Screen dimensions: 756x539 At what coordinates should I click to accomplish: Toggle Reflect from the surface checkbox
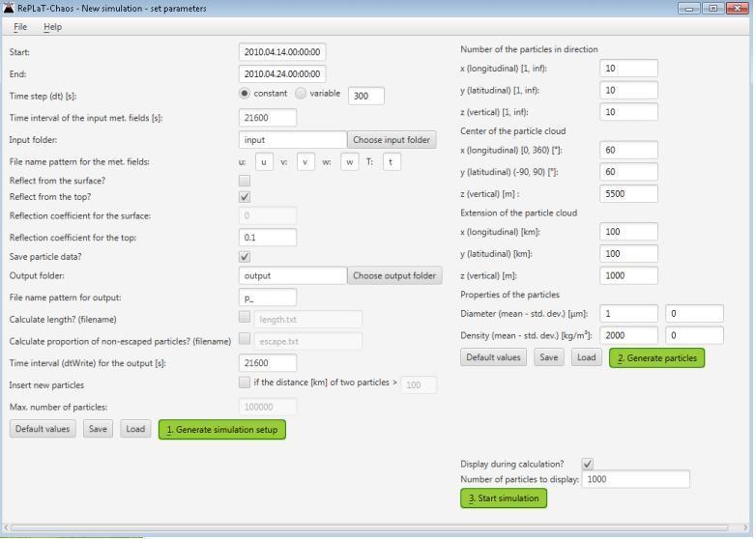click(x=245, y=181)
